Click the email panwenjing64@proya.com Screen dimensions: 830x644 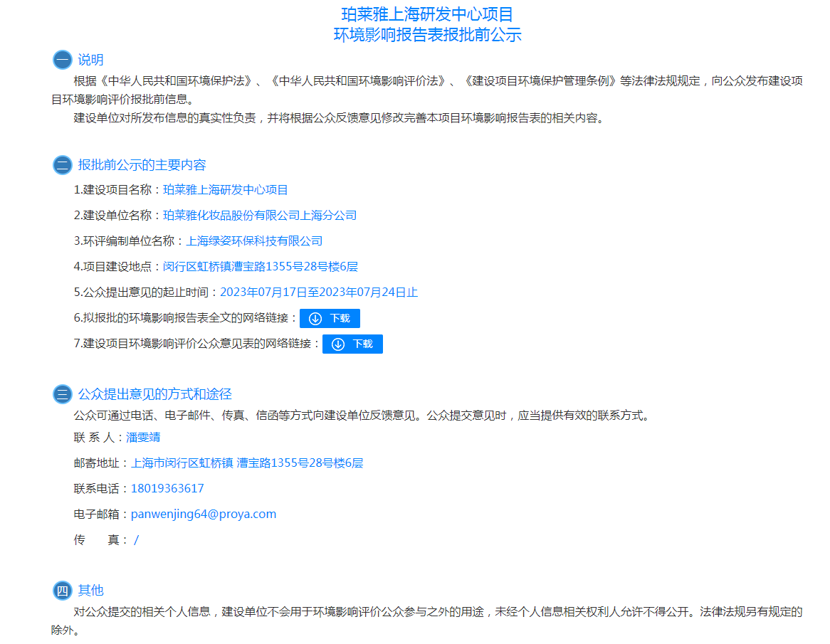point(203,514)
